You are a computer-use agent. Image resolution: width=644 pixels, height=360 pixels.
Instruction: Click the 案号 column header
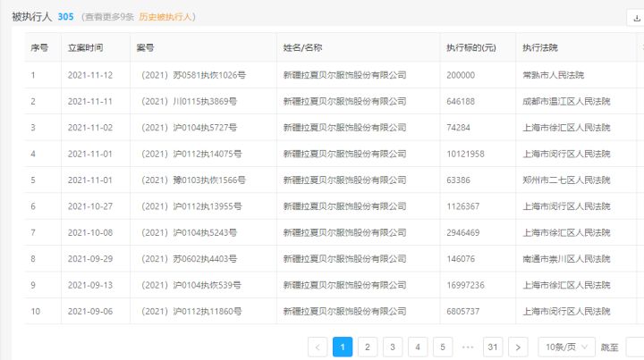coord(146,48)
